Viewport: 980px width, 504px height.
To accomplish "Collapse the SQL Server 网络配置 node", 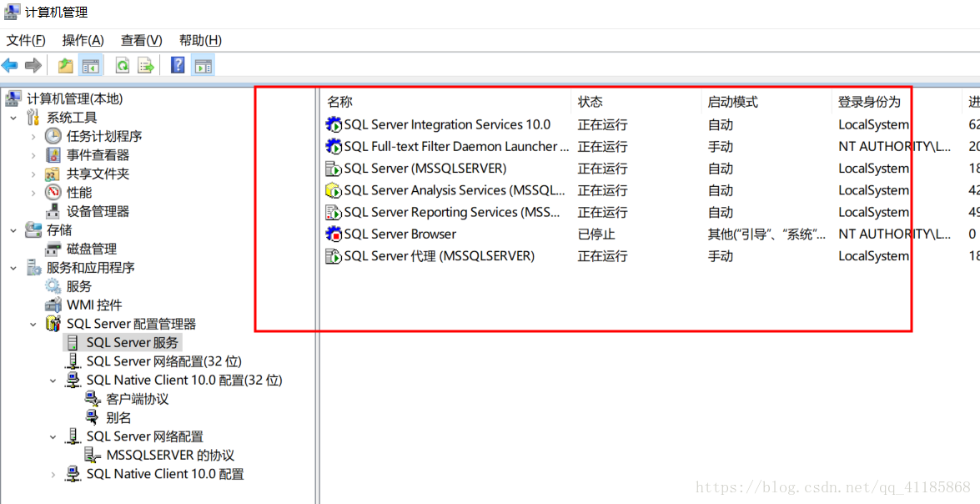I will 53,436.
